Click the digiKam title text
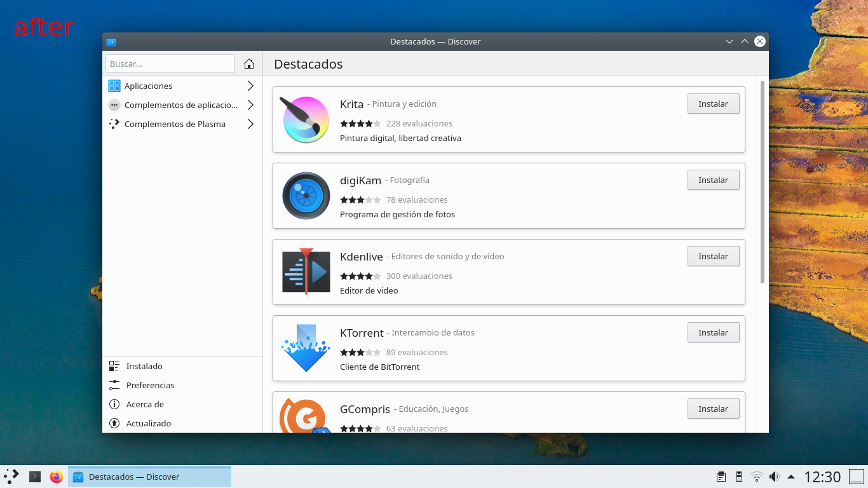The image size is (868, 488). pos(360,180)
